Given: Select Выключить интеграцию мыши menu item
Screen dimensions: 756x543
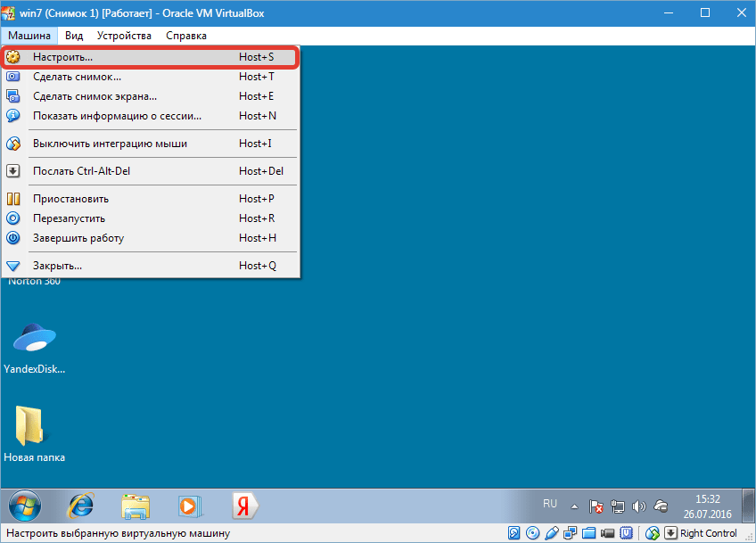Looking at the screenshot, I should (110, 144).
